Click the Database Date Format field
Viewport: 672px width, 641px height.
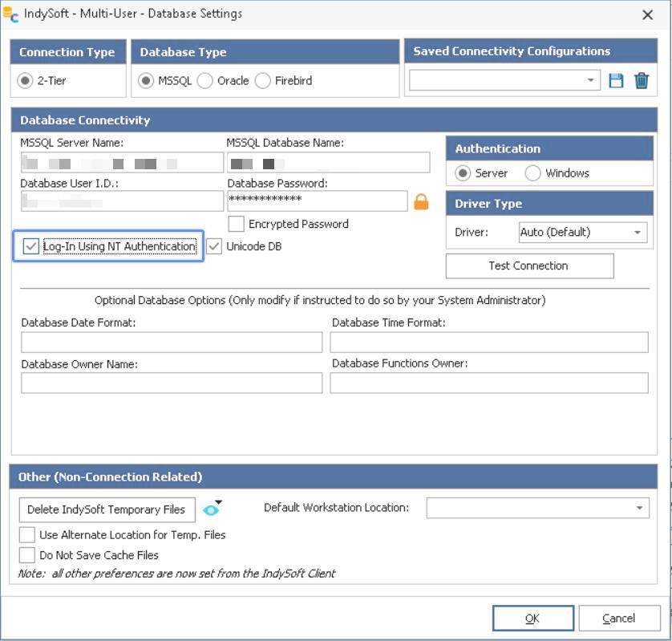click(172, 342)
